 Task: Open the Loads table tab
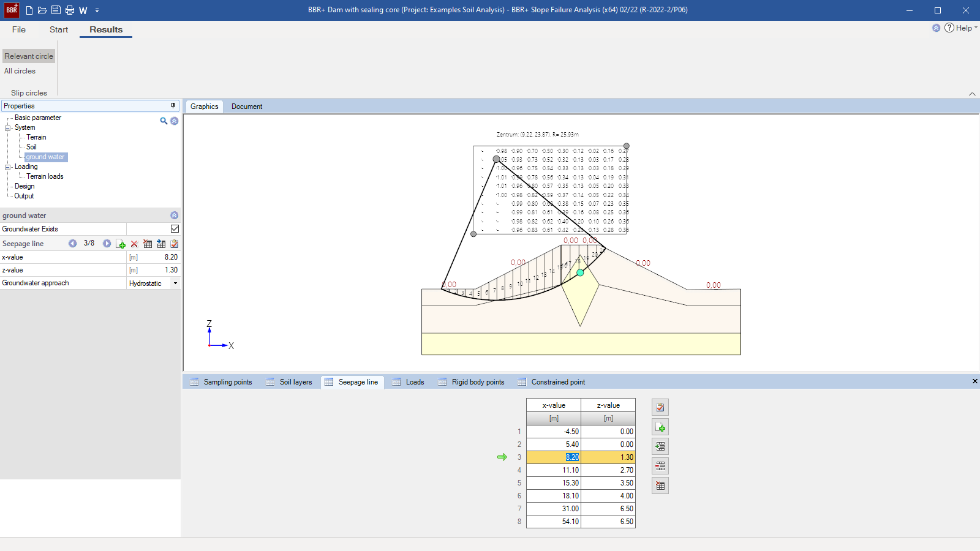pos(409,382)
